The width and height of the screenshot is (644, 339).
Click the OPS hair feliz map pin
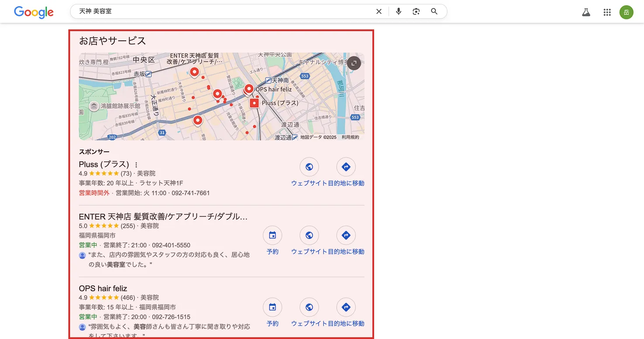tap(249, 90)
